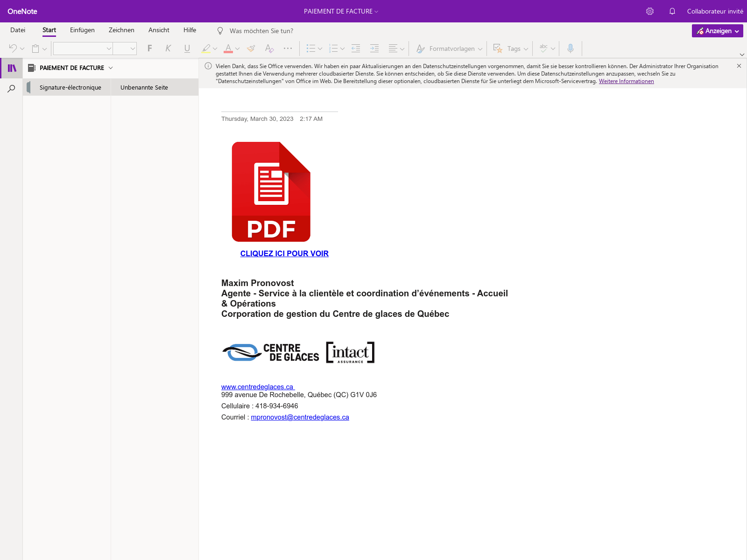The width and height of the screenshot is (747, 560).
Task: Open the Tags dropdown arrow
Action: tap(526, 49)
